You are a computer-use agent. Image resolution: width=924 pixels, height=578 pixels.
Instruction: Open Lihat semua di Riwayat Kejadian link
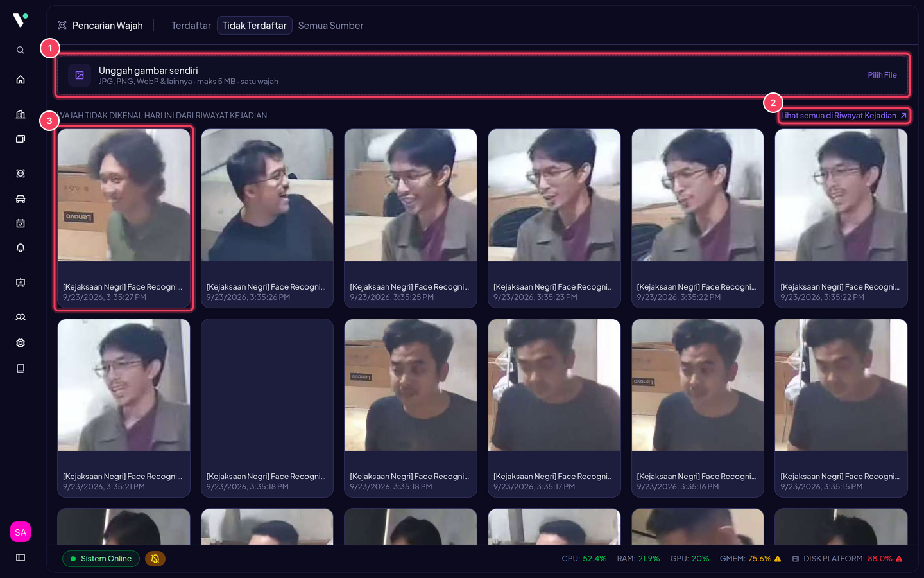click(844, 116)
